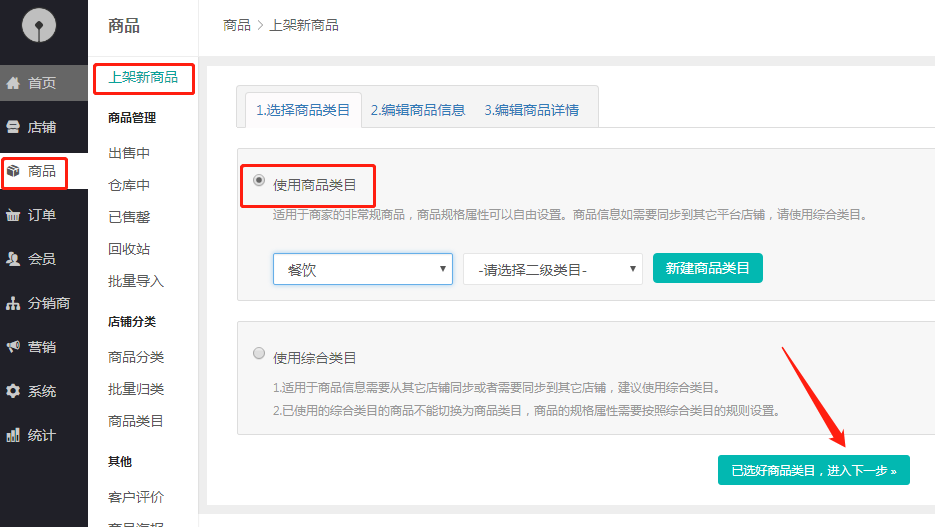Switch to the 3.编辑商品详情 tab
This screenshot has height=527, width=935.
point(531,110)
